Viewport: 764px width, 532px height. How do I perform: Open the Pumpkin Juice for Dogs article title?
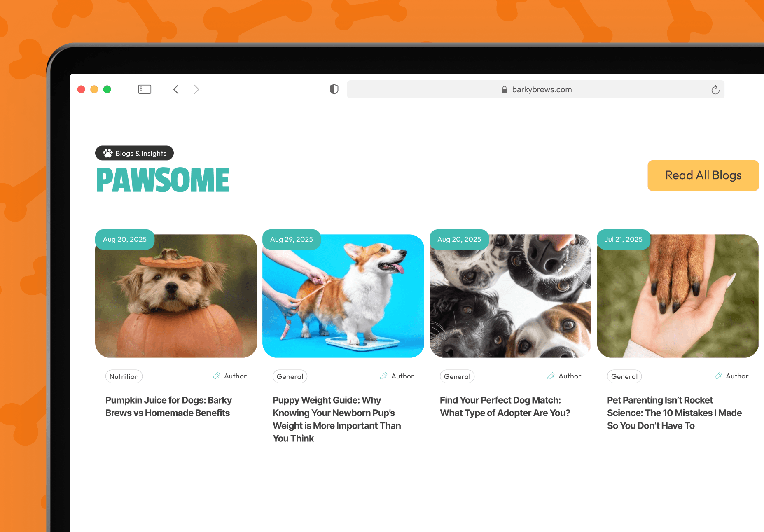tap(168, 406)
